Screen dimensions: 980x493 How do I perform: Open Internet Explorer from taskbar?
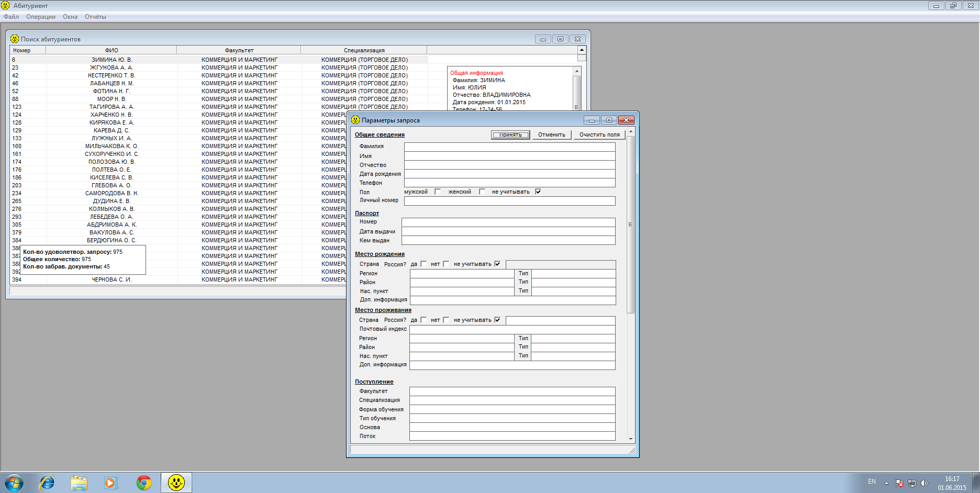(x=47, y=482)
